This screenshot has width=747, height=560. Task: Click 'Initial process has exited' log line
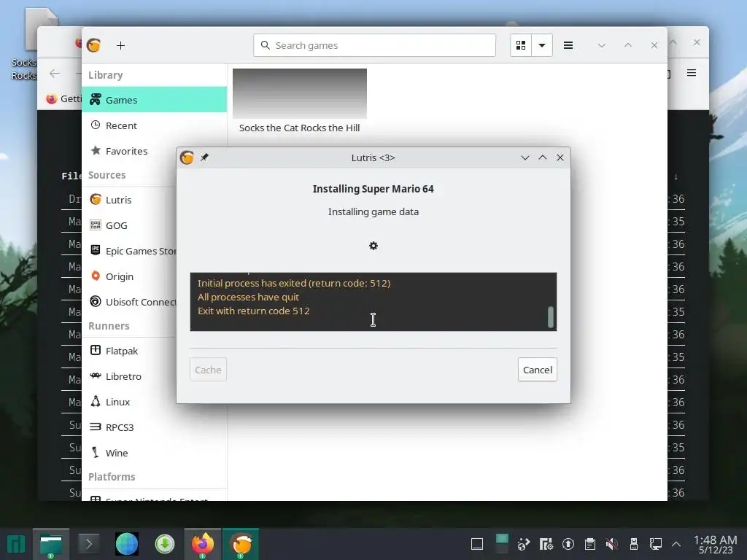point(294,284)
